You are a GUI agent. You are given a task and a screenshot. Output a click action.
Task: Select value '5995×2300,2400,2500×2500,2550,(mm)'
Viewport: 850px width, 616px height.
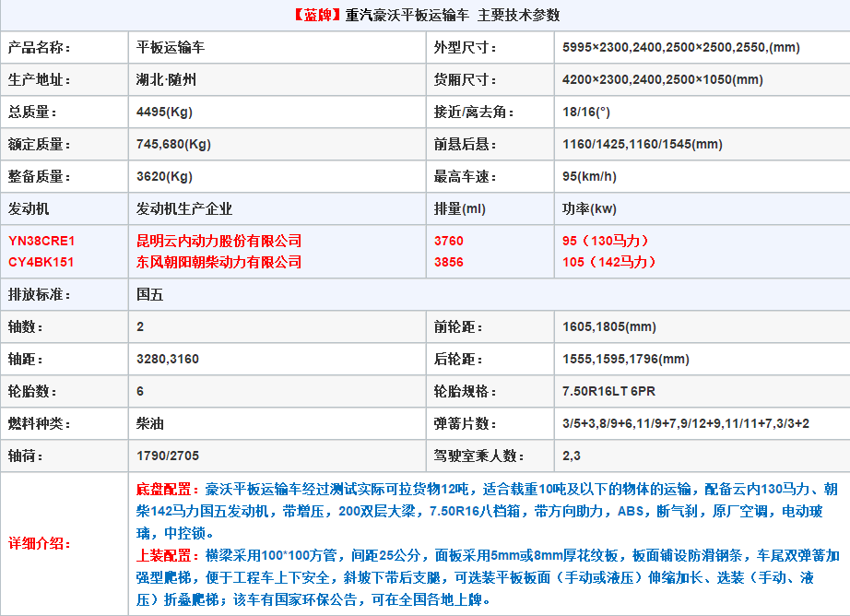point(681,48)
